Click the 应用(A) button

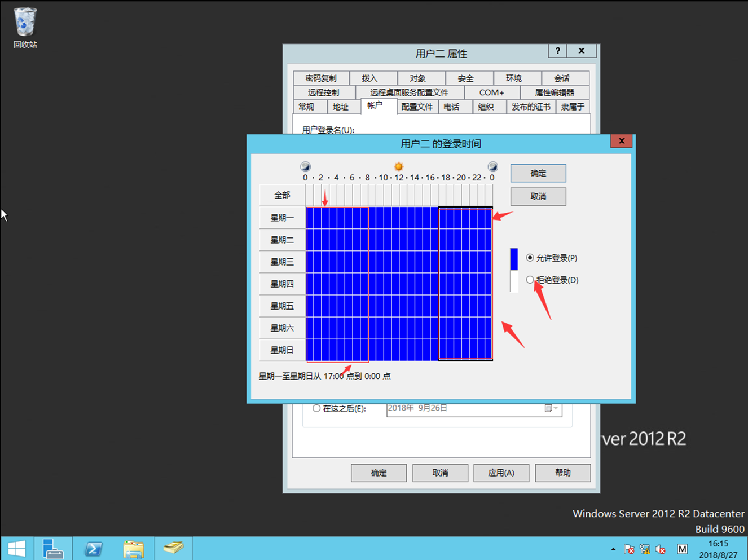(501, 473)
